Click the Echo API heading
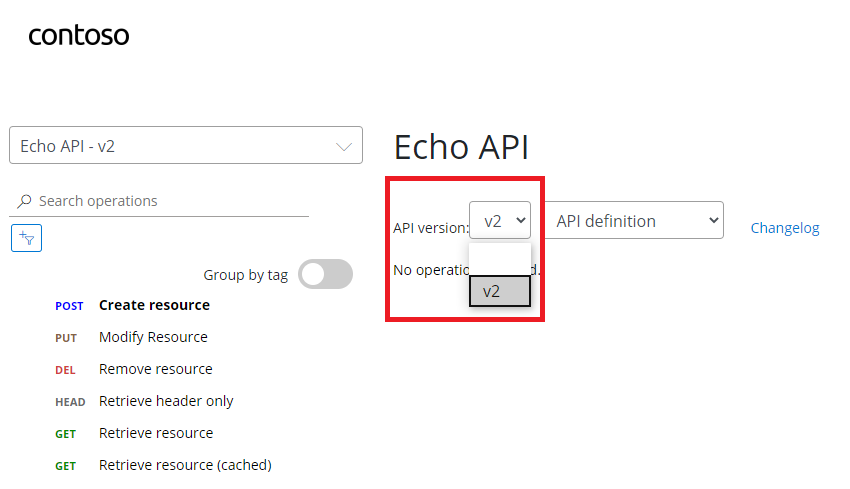Image resolution: width=850 pixels, height=489 pixels. tap(461, 147)
